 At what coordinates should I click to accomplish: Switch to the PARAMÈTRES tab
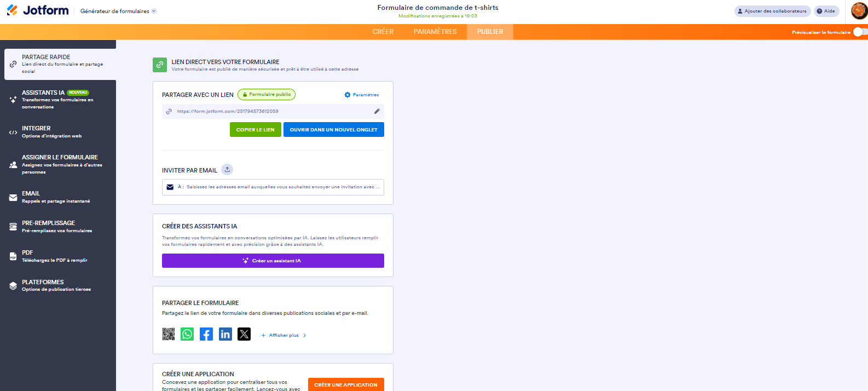pos(435,32)
